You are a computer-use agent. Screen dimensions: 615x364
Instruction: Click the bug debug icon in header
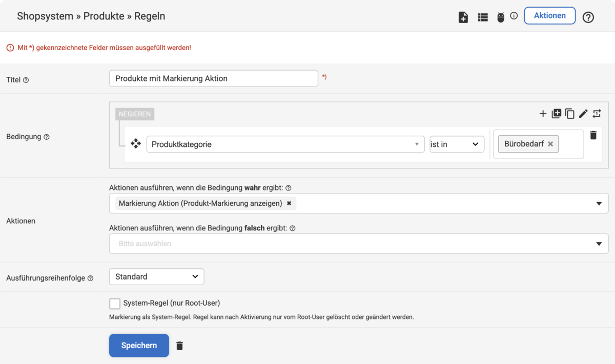point(501,18)
